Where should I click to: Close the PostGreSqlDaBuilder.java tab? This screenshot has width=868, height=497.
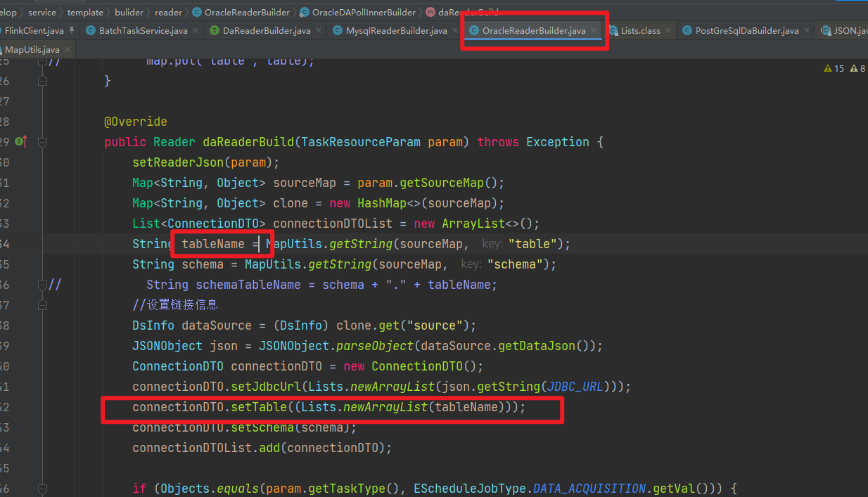tap(807, 30)
